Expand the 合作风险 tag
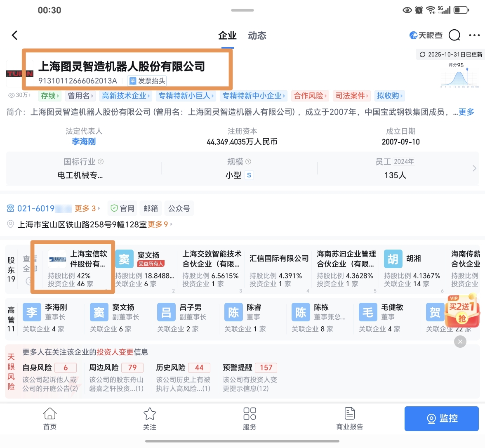Viewport: 485px width, 448px height. [x=310, y=96]
